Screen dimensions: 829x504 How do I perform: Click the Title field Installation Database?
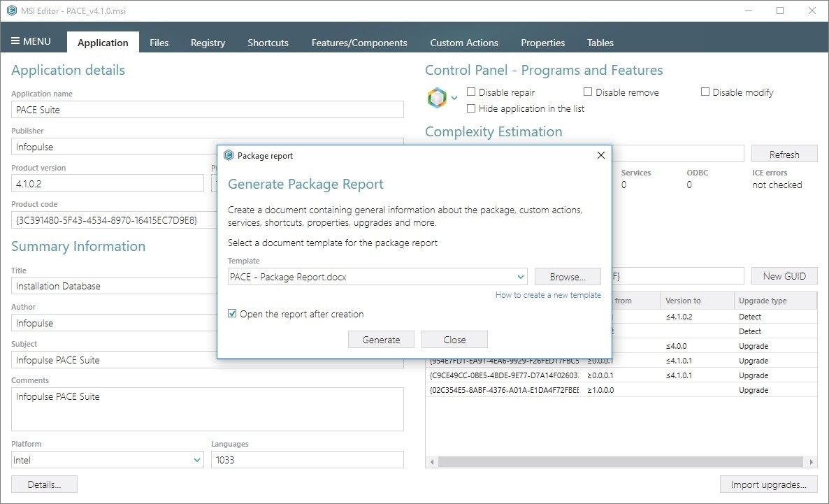(x=114, y=286)
